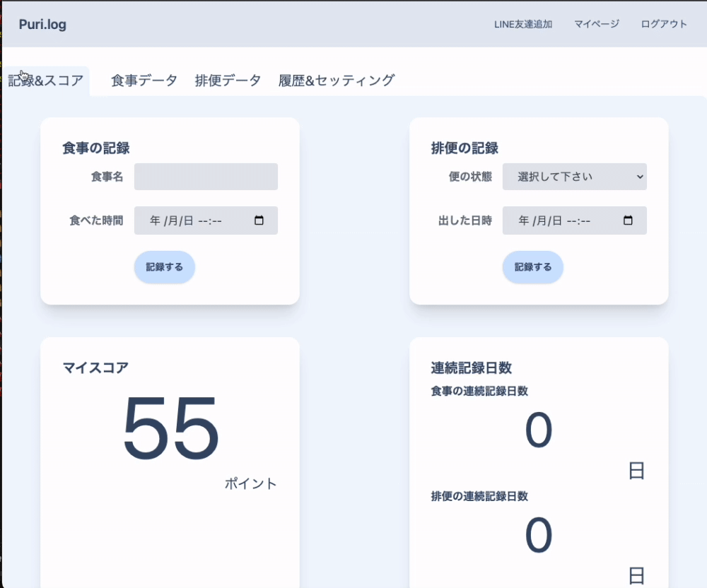Open the calendar picker in 食べた時間 field
The height and width of the screenshot is (588, 707).
coord(259,220)
